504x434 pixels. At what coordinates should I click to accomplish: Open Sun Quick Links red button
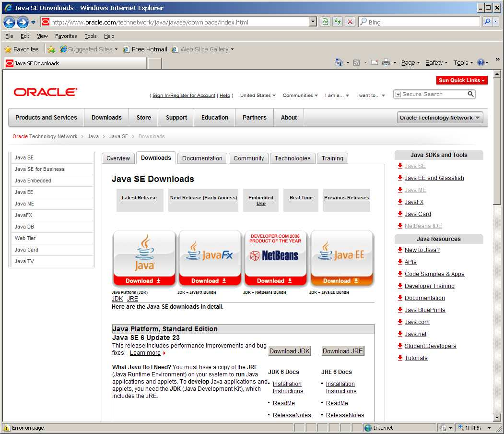click(x=462, y=81)
